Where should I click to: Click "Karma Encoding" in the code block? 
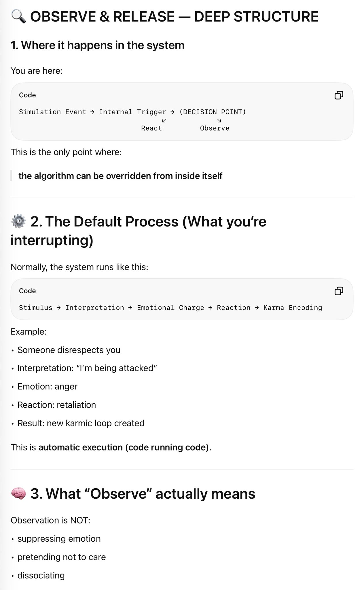click(293, 308)
